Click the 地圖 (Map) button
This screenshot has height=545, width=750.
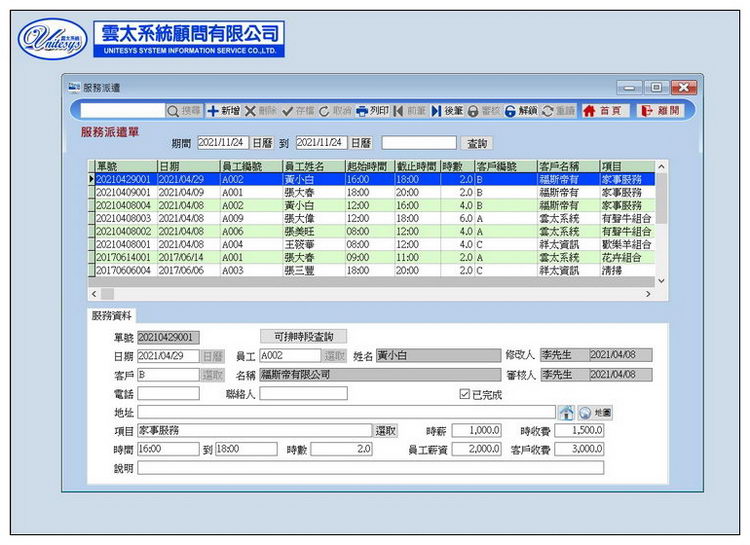[x=602, y=412]
